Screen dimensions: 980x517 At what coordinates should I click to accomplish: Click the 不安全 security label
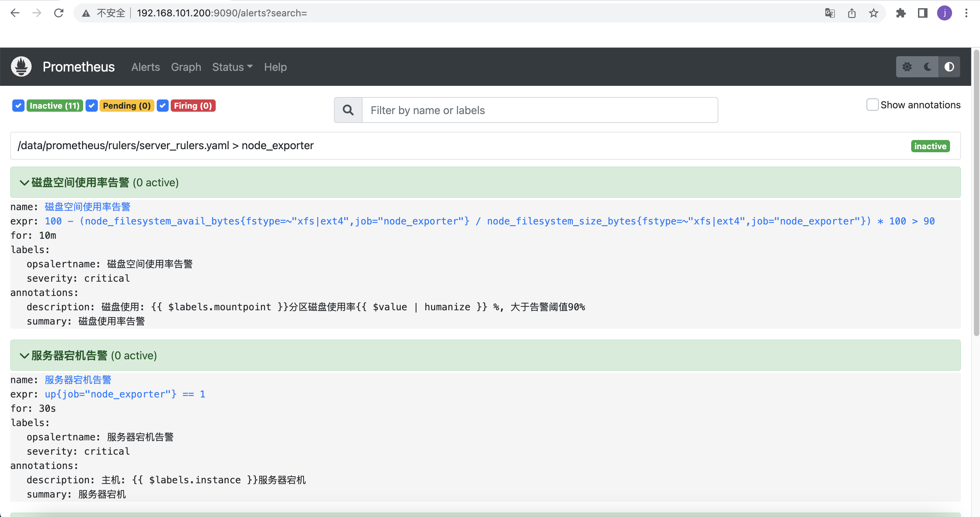click(111, 13)
